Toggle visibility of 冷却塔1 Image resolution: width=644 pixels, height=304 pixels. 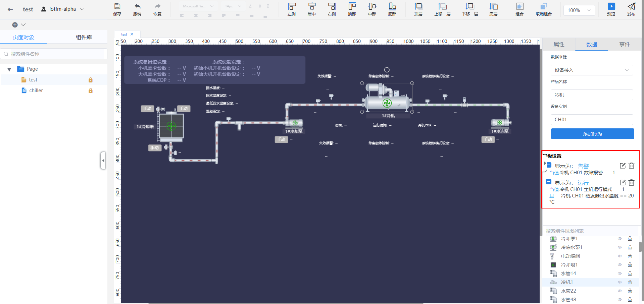pyautogui.click(x=620, y=265)
